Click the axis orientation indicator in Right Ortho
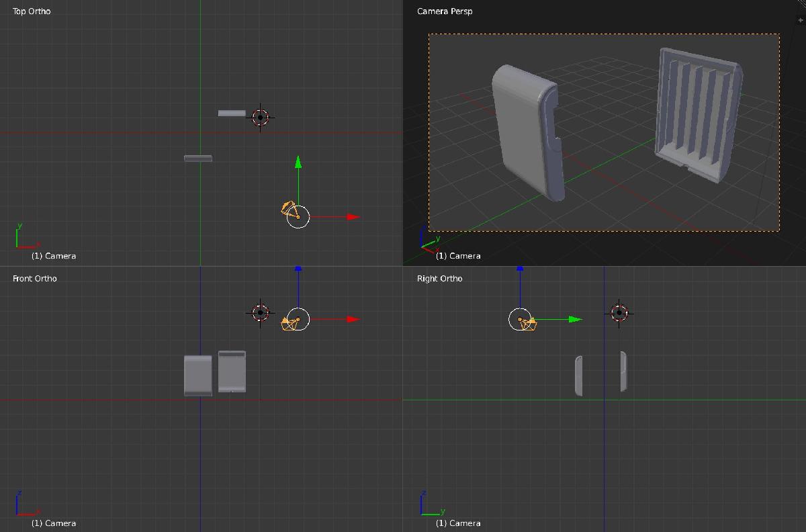 (x=433, y=503)
